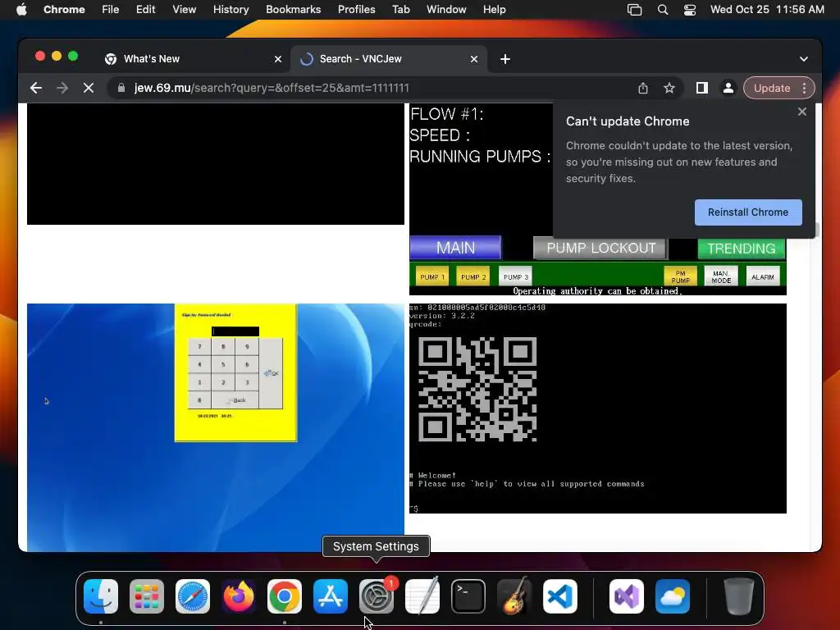Click the ALARM button
Viewport: 840px width, 630px height.
[762, 276]
